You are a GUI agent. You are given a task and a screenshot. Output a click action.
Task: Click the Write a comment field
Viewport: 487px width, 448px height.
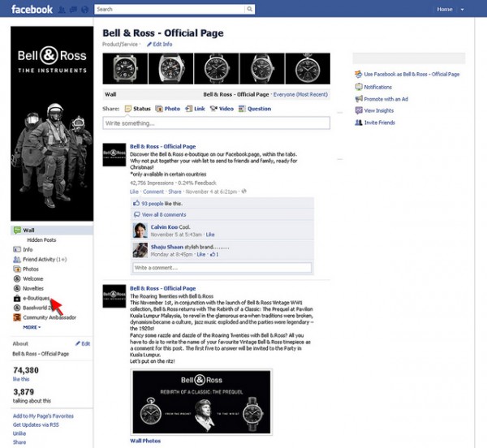(x=222, y=268)
